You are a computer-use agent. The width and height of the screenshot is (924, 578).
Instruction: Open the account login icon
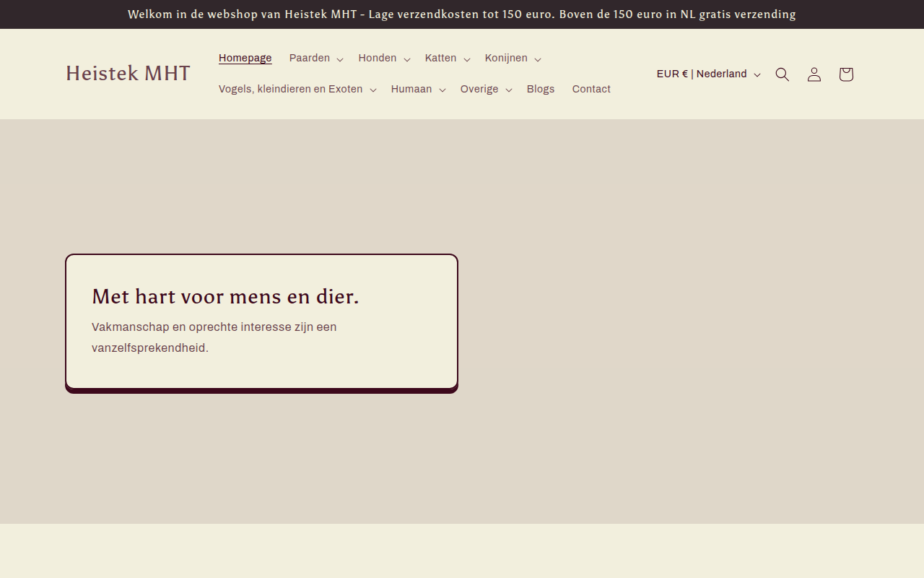(814, 74)
